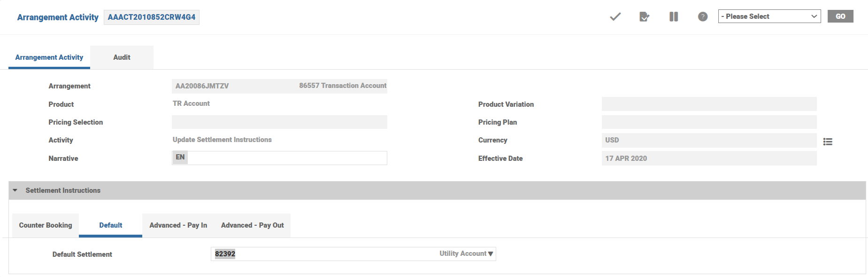This screenshot has width=868, height=277.
Task: Click the Validate deal icon
Action: [644, 17]
